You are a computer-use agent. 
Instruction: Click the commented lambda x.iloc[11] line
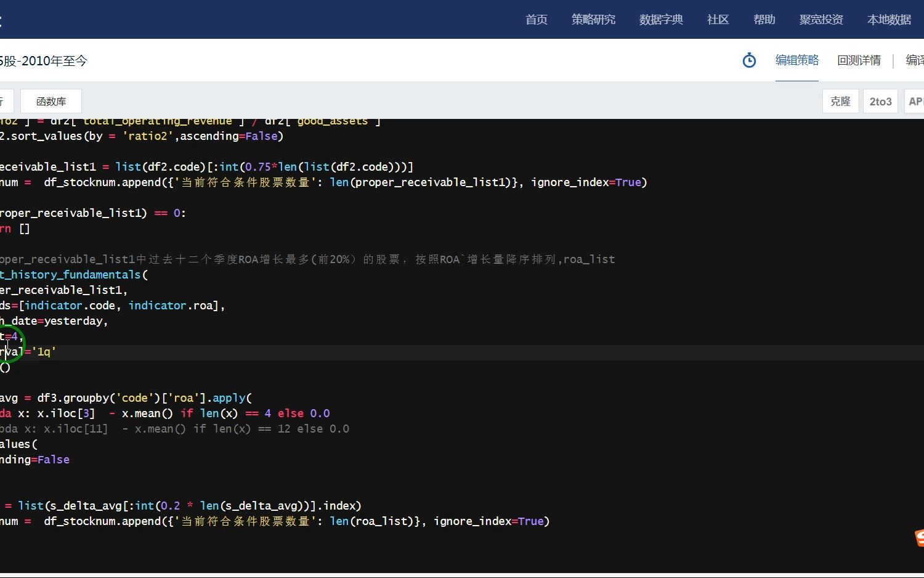pyautogui.click(x=174, y=429)
